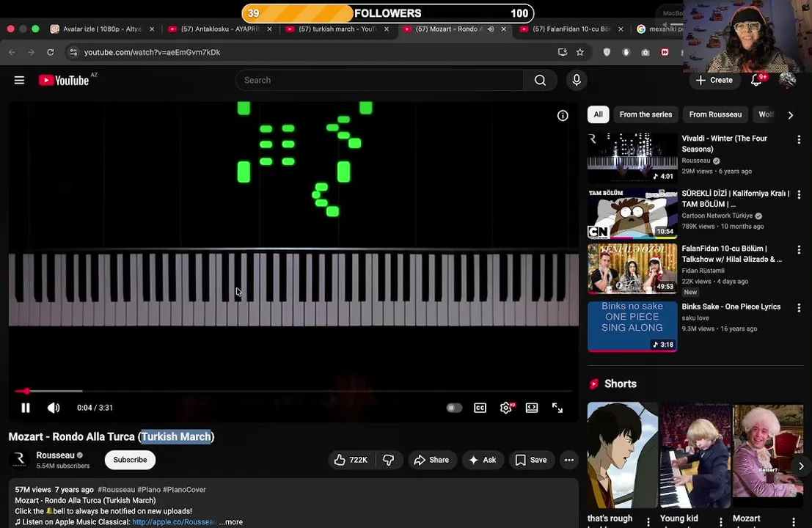Open the 'that's rough' short
Screen dimensions: 812x528
tap(623, 455)
